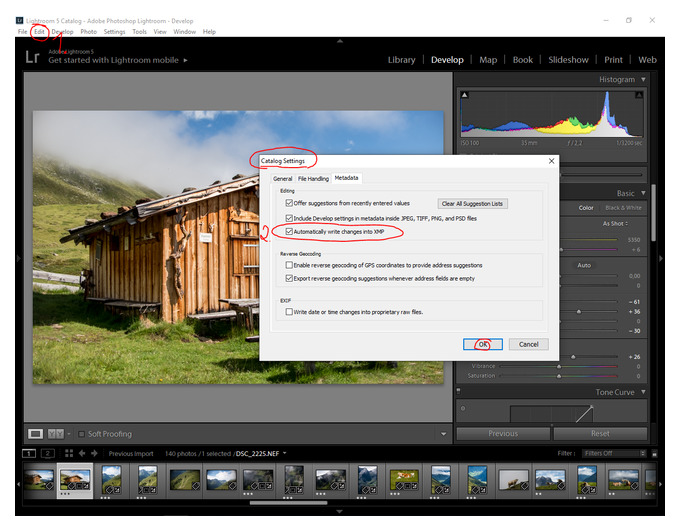The width and height of the screenshot is (680, 531).
Task: Open the Photo menu
Action: tap(88, 32)
